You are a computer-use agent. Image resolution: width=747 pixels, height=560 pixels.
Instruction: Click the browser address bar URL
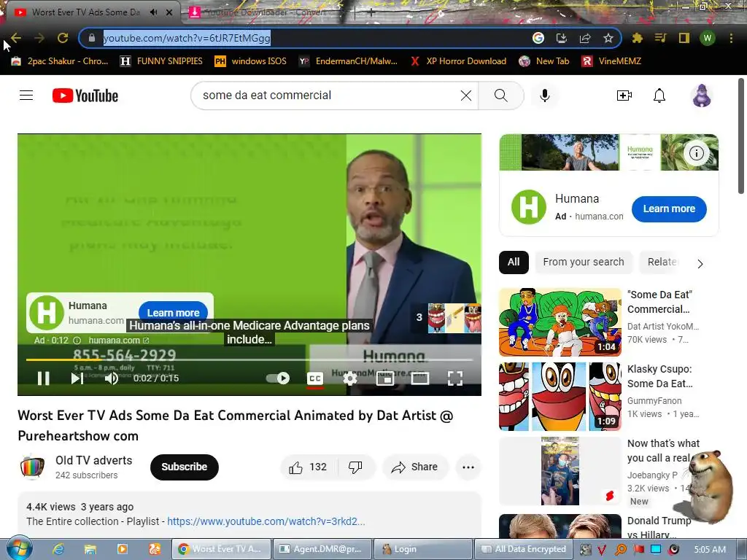click(x=187, y=38)
